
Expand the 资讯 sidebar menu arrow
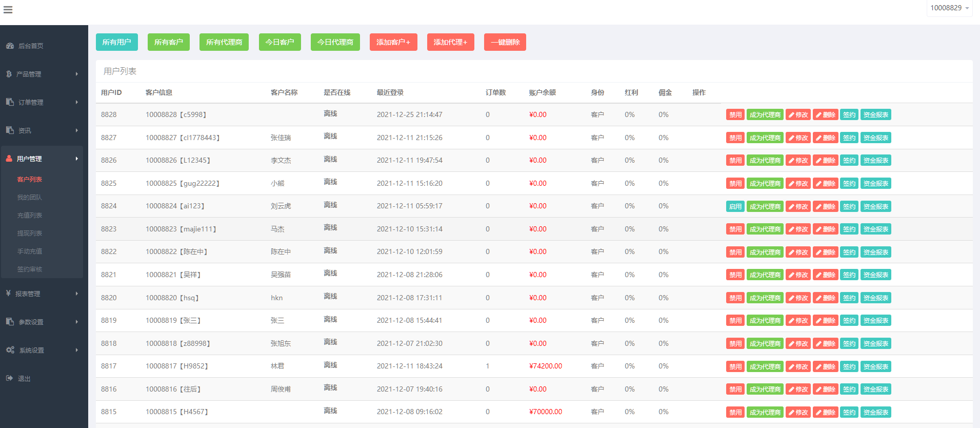77,130
